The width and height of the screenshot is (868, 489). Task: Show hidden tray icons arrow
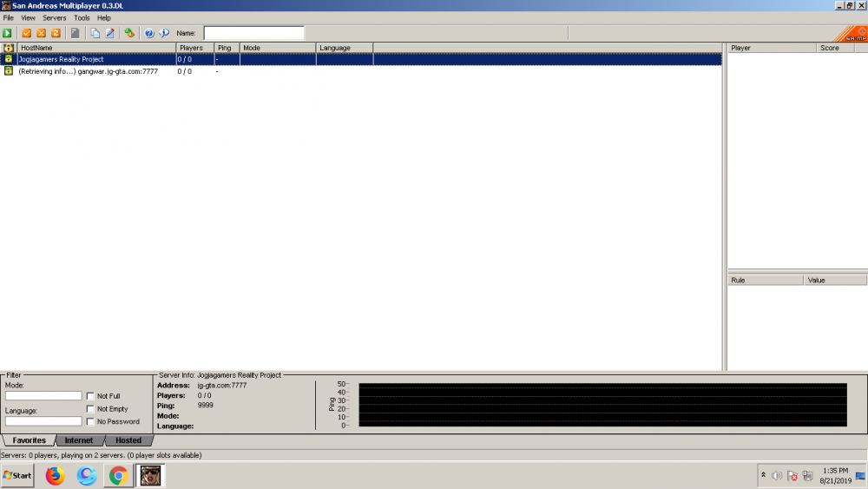[x=763, y=475]
